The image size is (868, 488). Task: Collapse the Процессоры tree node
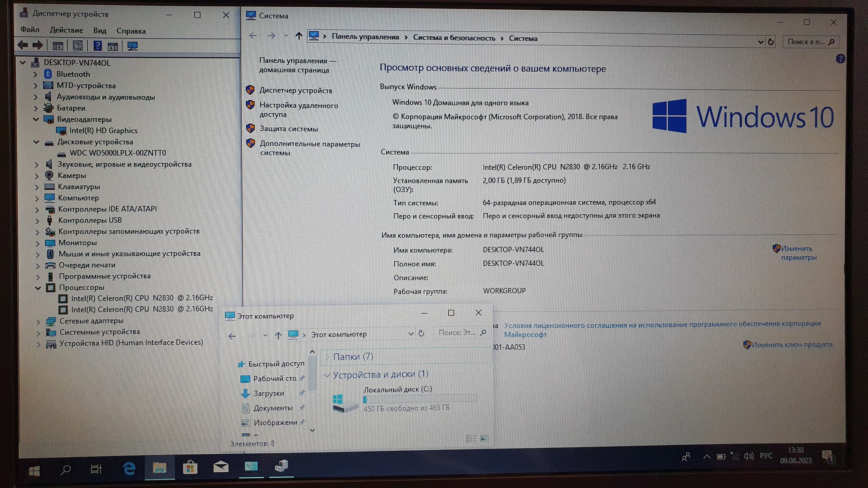point(38,288)
